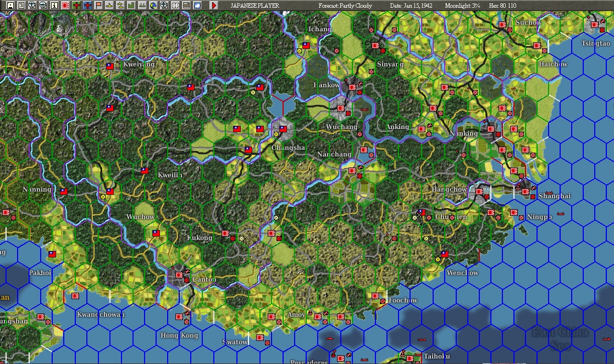The height and width of the screenshot is (364, 614).
Task: Click the 'Forecast: Partly Cloudy' text
Action: [345, 5]
